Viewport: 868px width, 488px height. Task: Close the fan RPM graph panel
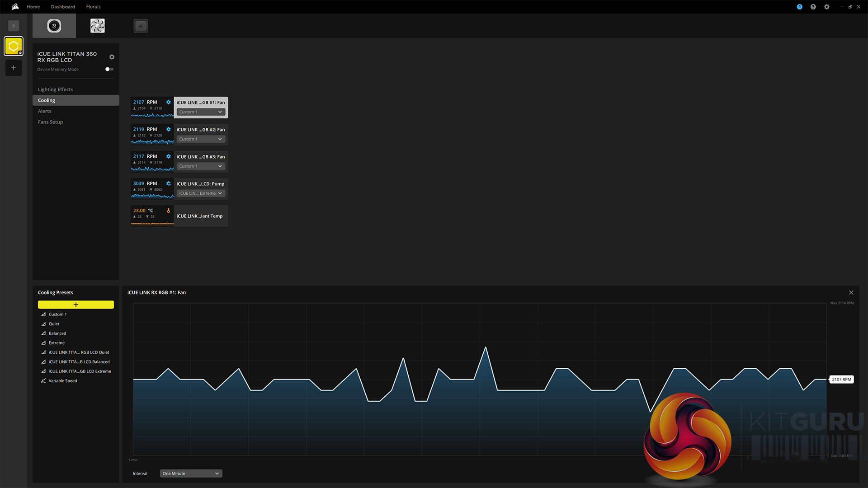coord(851,292)
